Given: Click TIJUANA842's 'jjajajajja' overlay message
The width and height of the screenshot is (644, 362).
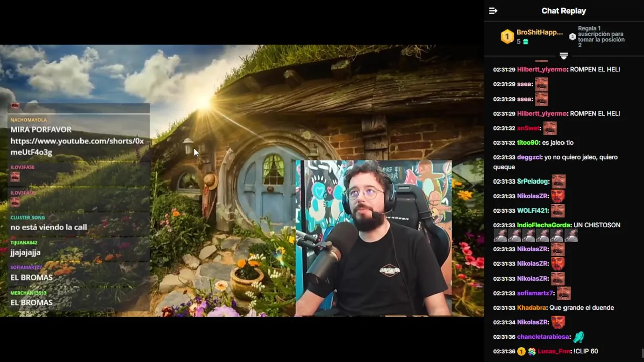Looking at the screenshot, I should 25,252.
